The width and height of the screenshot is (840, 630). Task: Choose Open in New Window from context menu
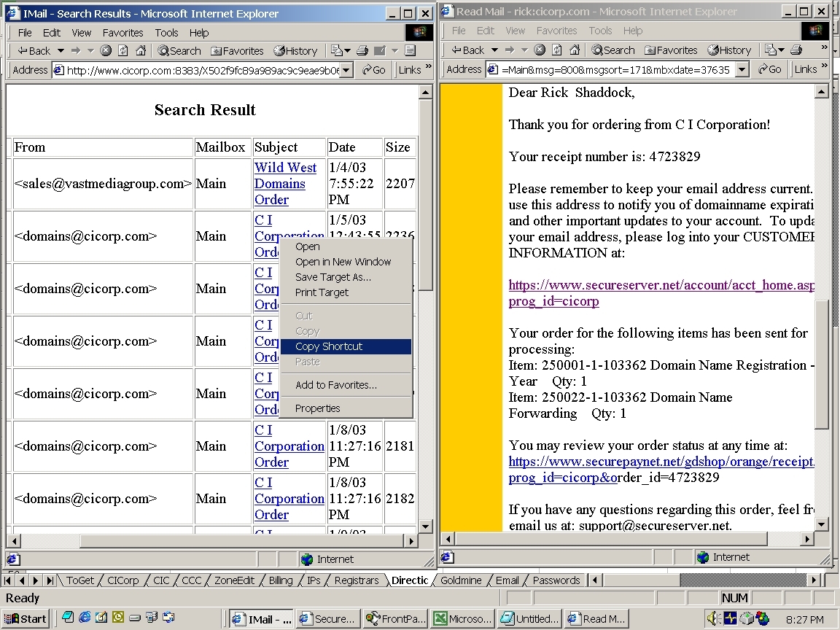(343, 262)
